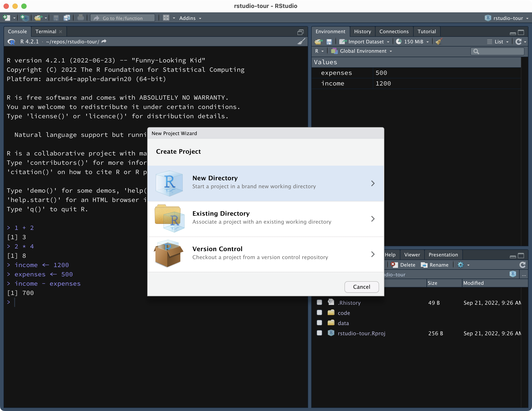The image size is (532, 411).
Task: Maximize the Files pane
Action: click(521, 256)
